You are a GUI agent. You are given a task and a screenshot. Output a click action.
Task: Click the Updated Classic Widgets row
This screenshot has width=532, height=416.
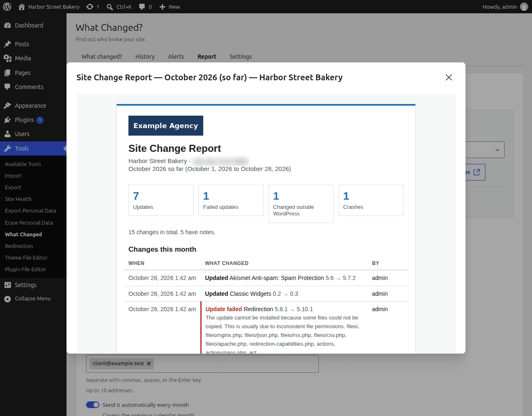coord(266,294)
